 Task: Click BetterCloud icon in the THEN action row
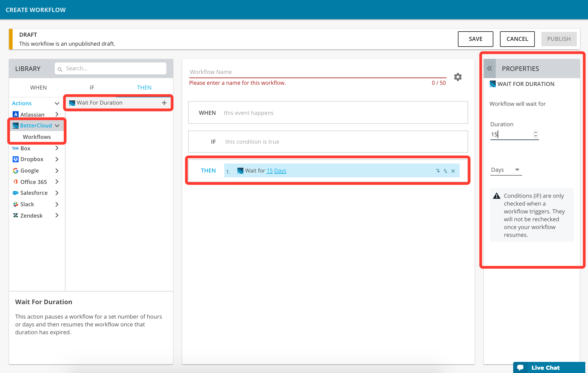[240, 171]
